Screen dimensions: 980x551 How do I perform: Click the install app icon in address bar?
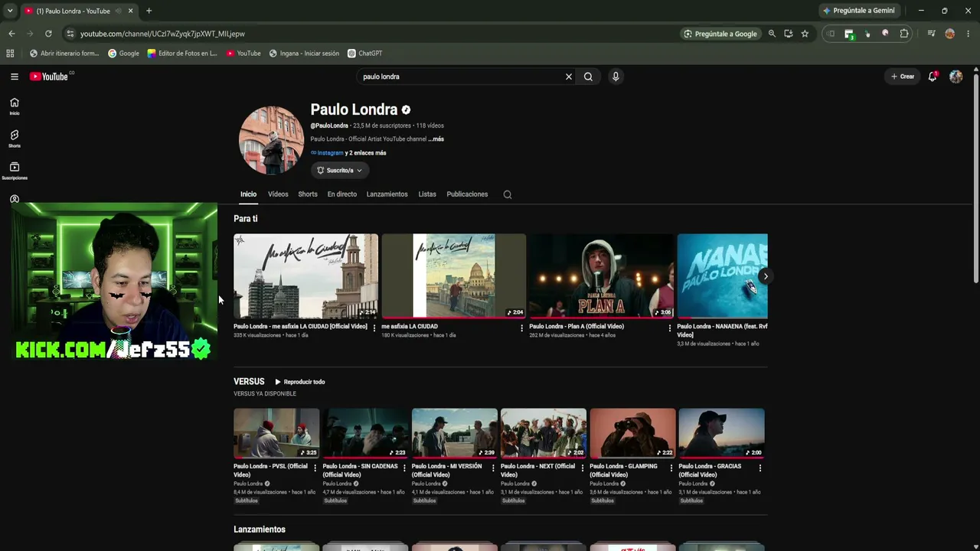tap(789, 34)
